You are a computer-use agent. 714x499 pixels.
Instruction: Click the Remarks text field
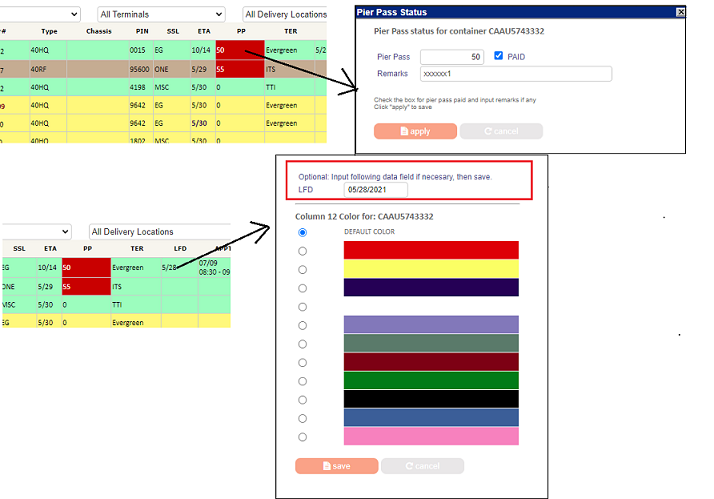[515, 74]
